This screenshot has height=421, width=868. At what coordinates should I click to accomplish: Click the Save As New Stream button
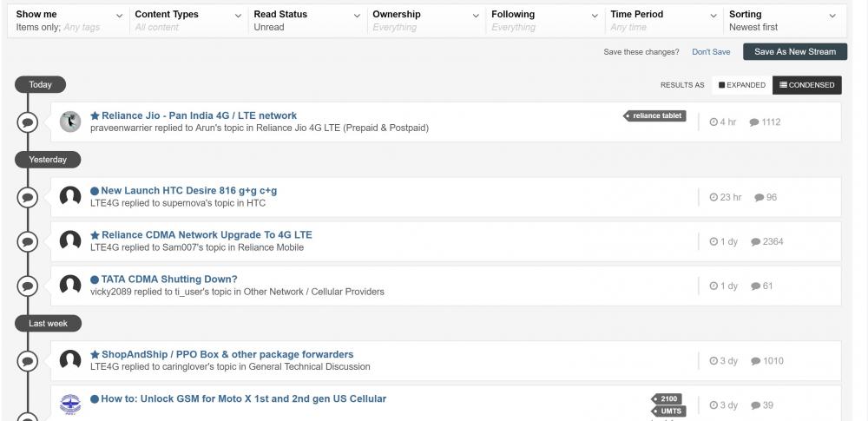[x=794, y=52]
